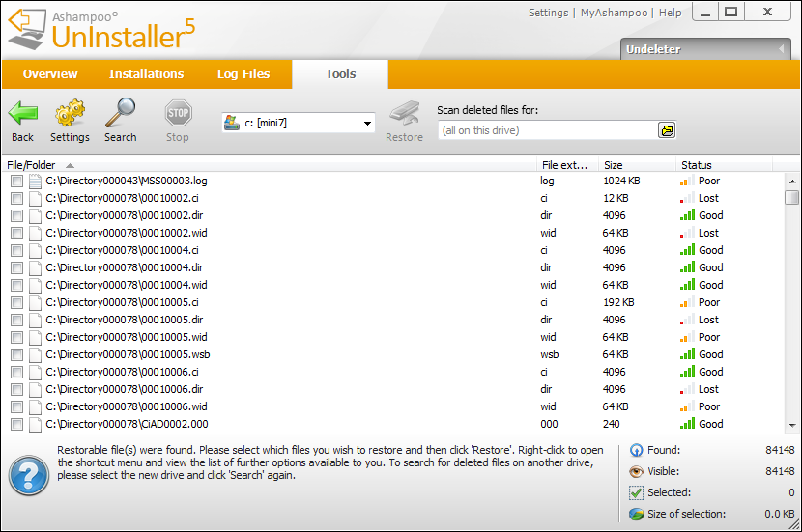
Task: Select row C:\Directory000078\00010005.dir
Action: (x=394, y=320)
